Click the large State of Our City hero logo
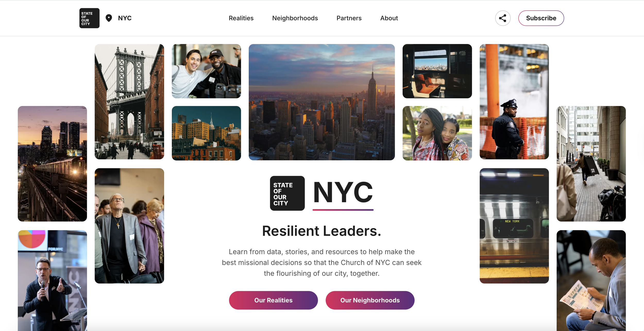This screenshot has width=644, height=331. point(287,193)
